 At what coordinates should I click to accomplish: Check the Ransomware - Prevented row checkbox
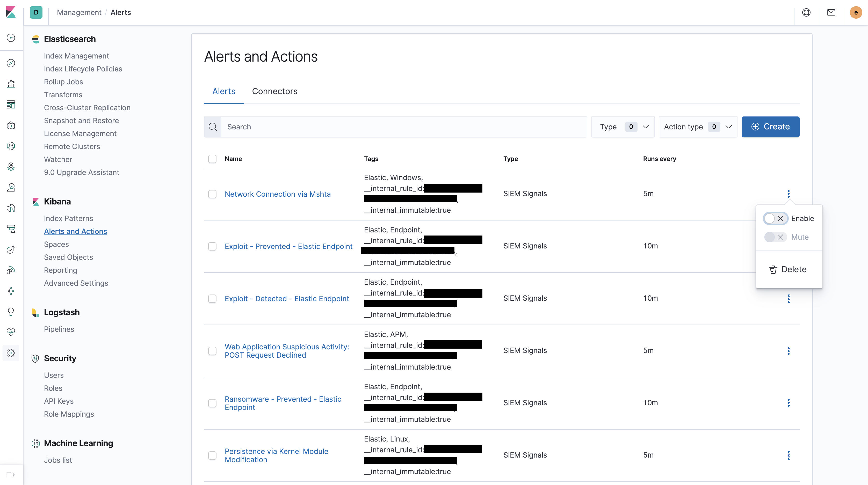coord(212,403)
